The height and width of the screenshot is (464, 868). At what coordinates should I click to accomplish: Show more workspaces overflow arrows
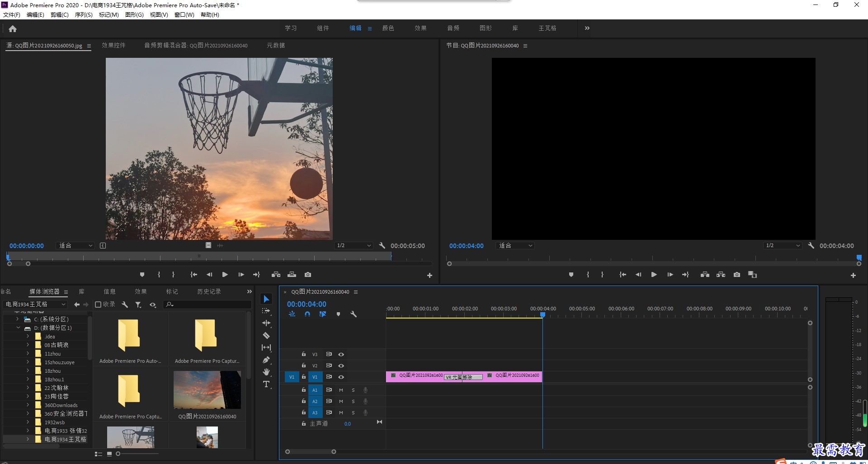point(587,28)
